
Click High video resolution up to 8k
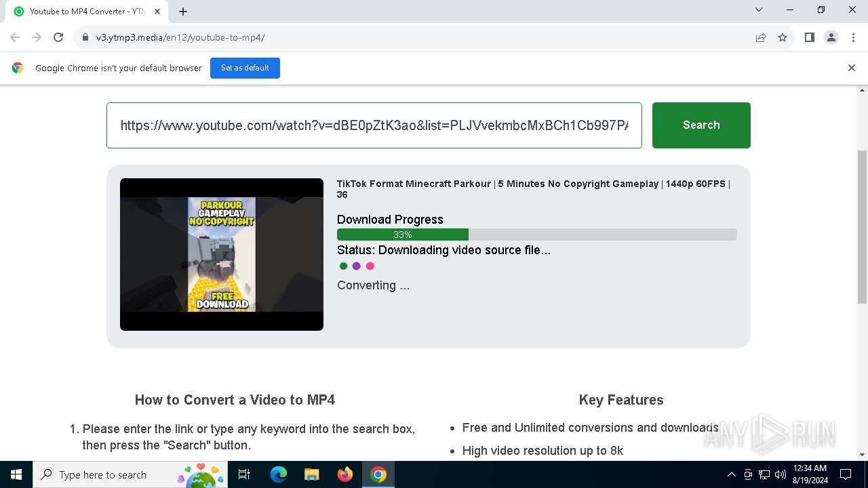pos(542,451)
